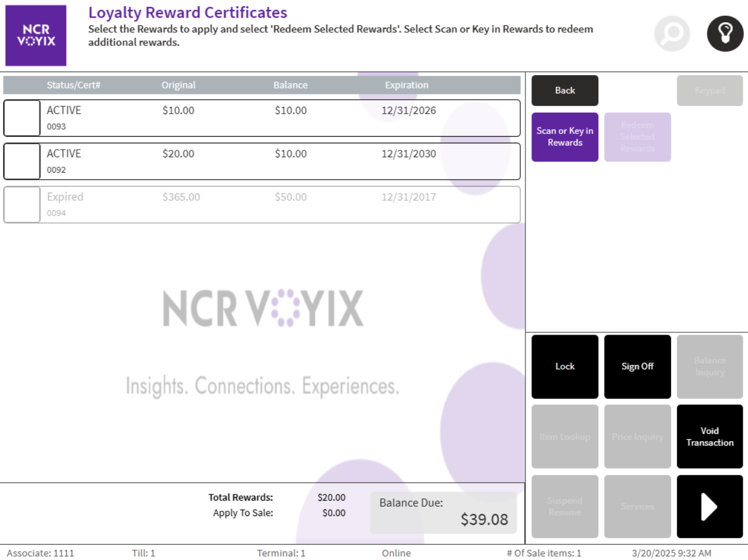Void the current transaction
748x560 pixels.
[x=709, y=437]
